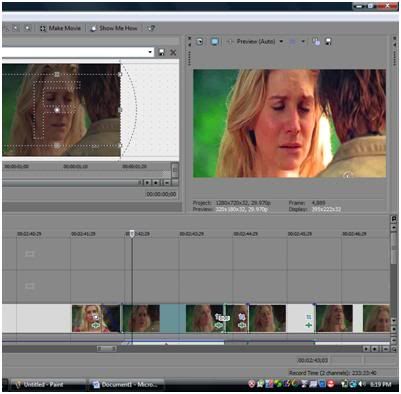Image resolution: width=401 pixels, height=394 pixels.
Task: Copy preview snapshot to clipboard
Action: 316,42
